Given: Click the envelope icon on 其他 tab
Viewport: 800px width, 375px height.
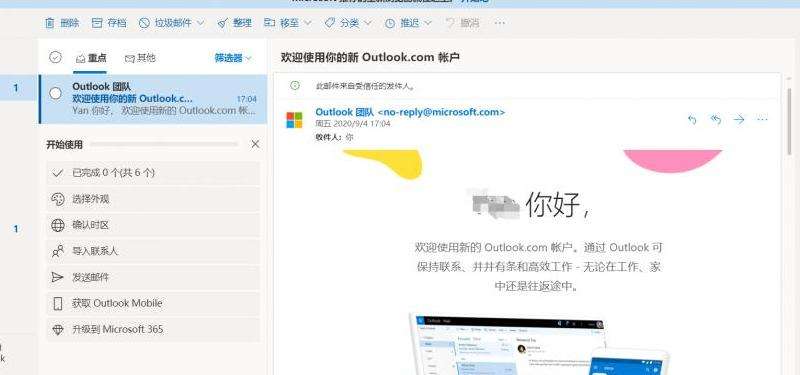Looking at the screenshot, I should tap(130, 59).
